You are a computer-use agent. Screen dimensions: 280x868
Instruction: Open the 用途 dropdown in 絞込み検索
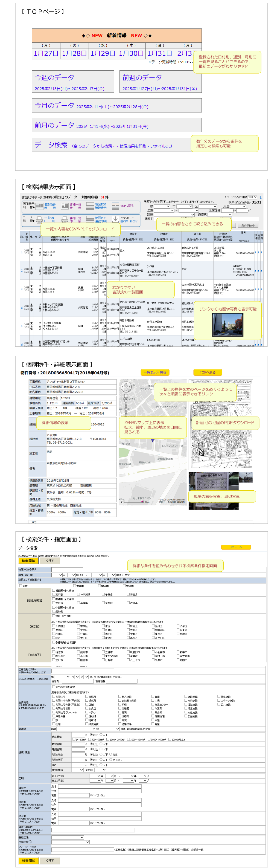point(238,206)
